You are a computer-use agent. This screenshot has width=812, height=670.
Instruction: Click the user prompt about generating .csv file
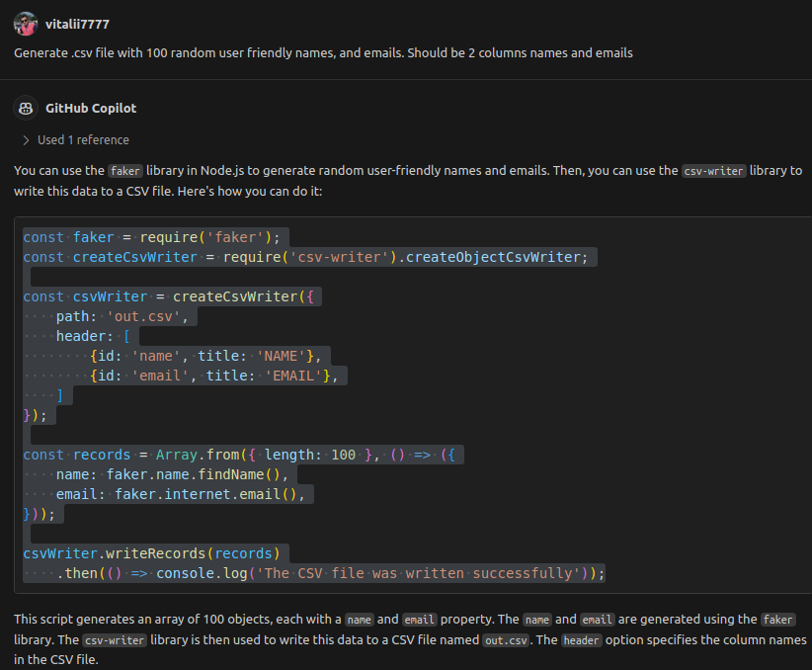click(x=323, y=52)
